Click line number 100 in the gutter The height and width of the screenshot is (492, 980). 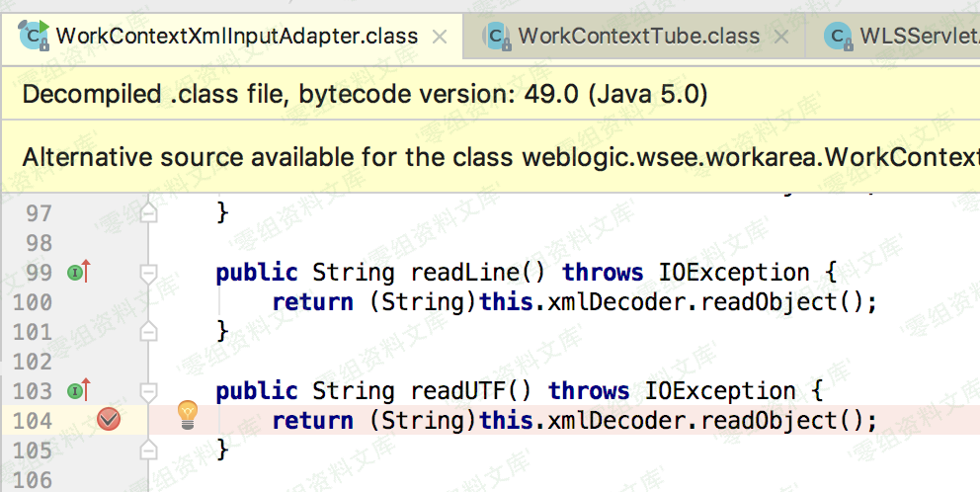click(32, 301)
